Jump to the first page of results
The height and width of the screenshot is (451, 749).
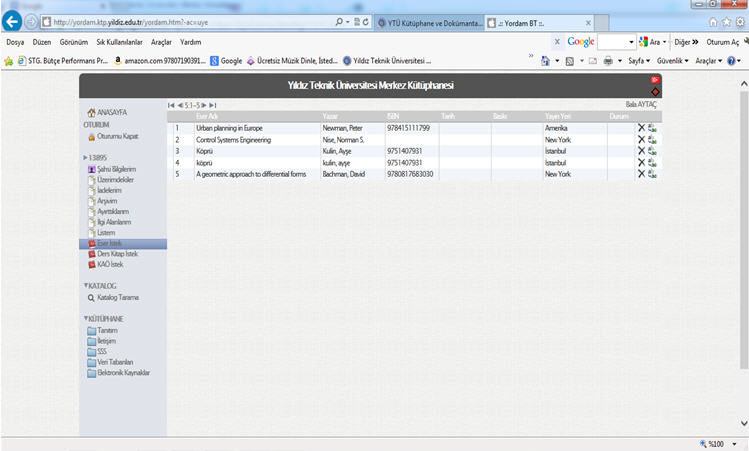coord(171,105)
